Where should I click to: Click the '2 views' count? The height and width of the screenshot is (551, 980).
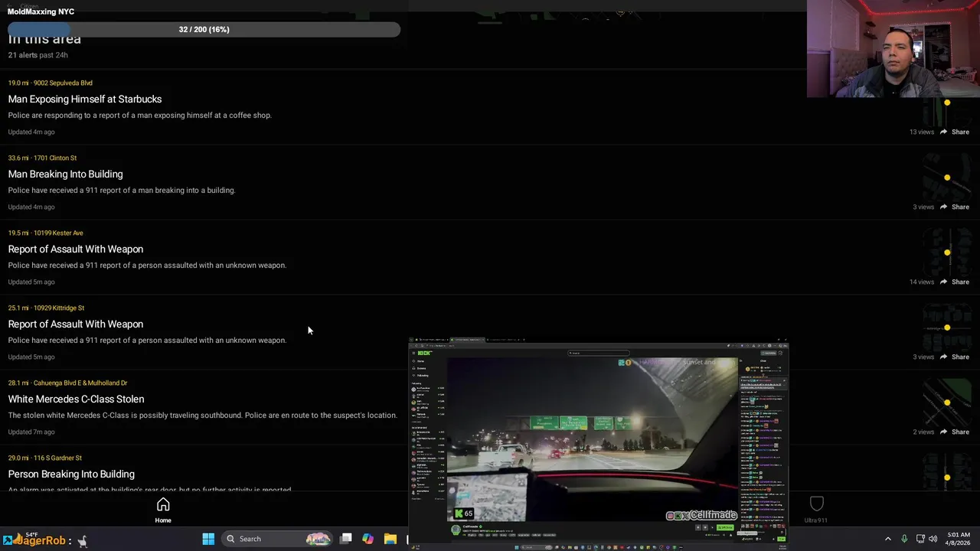point(923,432)
